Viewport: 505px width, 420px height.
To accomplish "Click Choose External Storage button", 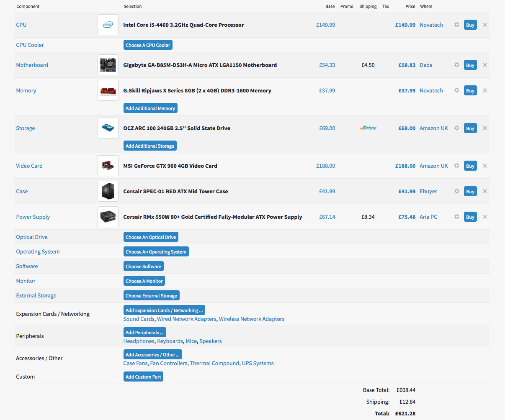I will pyautogui.click(x=151, y=296).
